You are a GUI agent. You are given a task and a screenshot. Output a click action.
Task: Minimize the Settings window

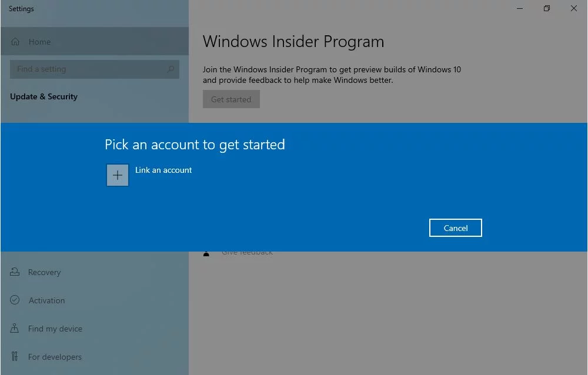(520, 8)
